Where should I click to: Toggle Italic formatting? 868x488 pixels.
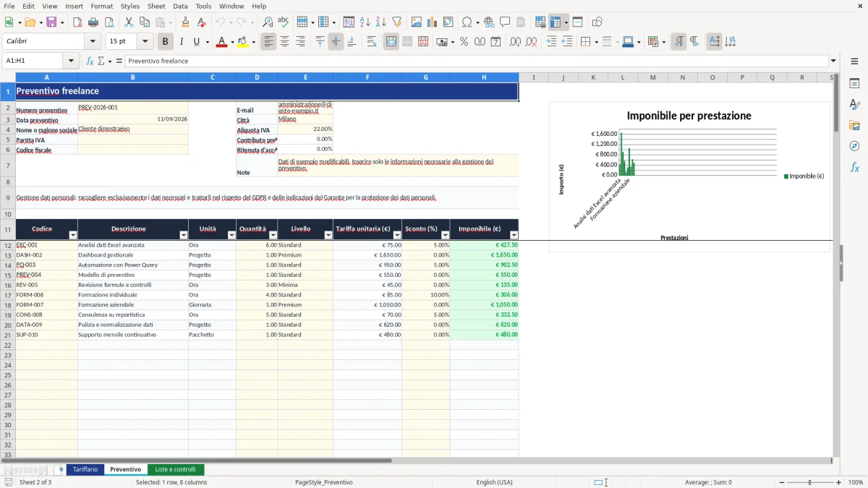point(182,42)
